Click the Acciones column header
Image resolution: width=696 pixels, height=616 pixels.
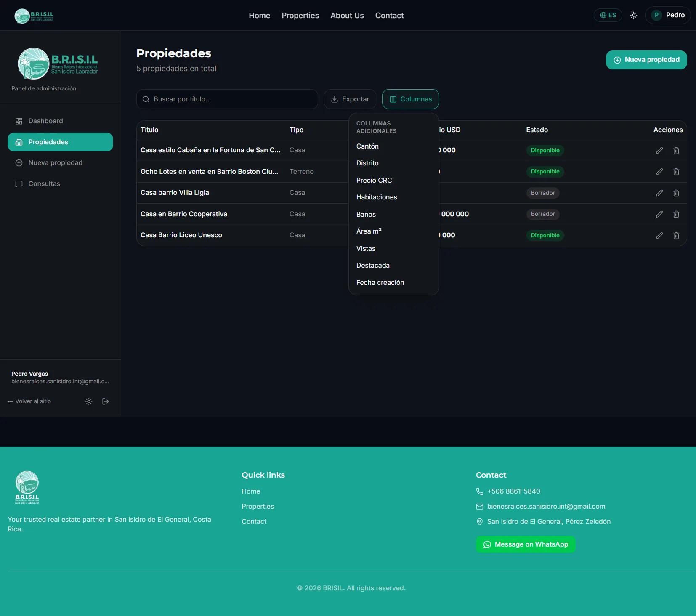[668, 130]
